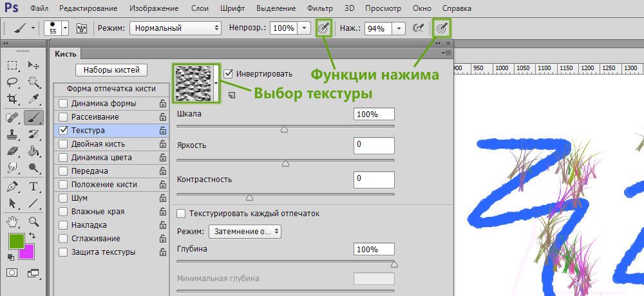
Task: Toggle pressure for size icon
Action: 442,28
